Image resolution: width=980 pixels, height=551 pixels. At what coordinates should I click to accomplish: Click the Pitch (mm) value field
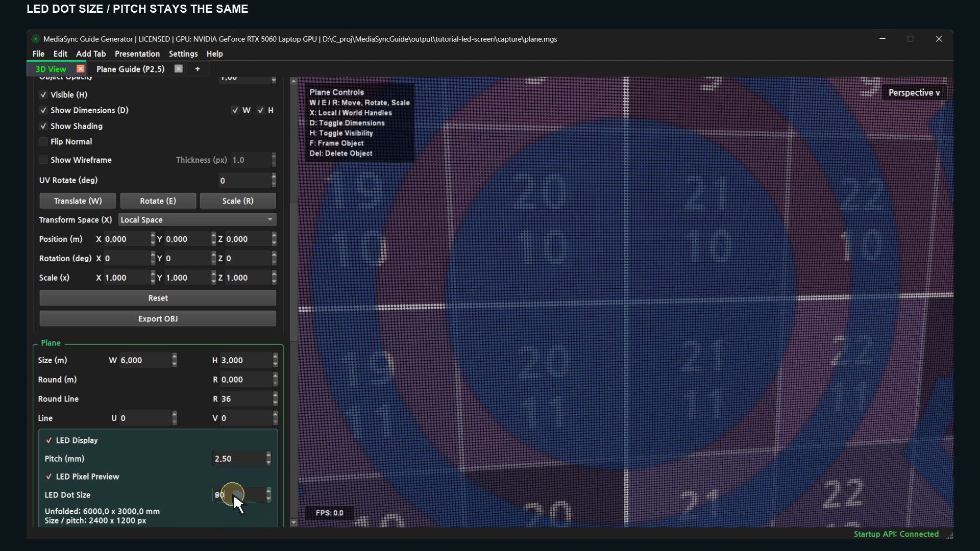[239, 459]
